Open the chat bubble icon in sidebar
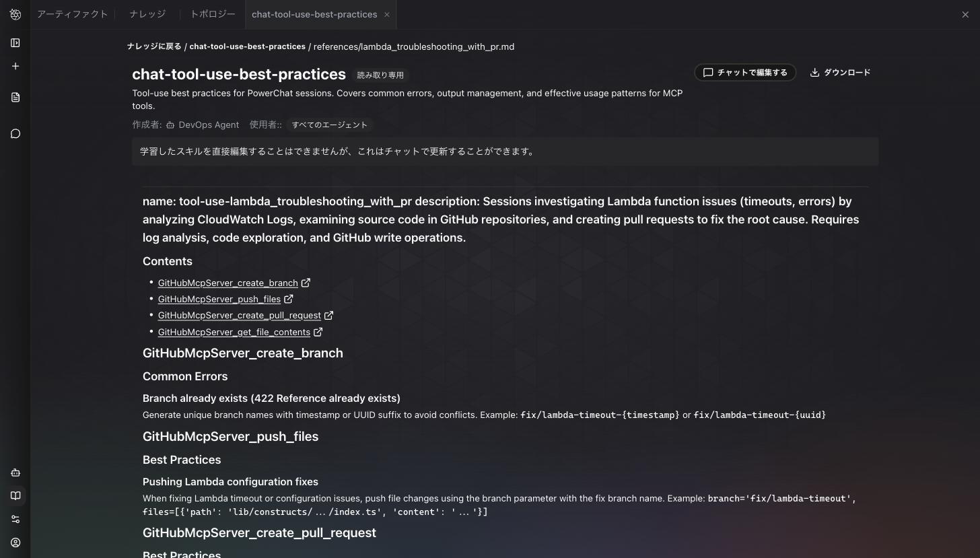This screenshot has width=980, height=558. [x=15, y=134]
